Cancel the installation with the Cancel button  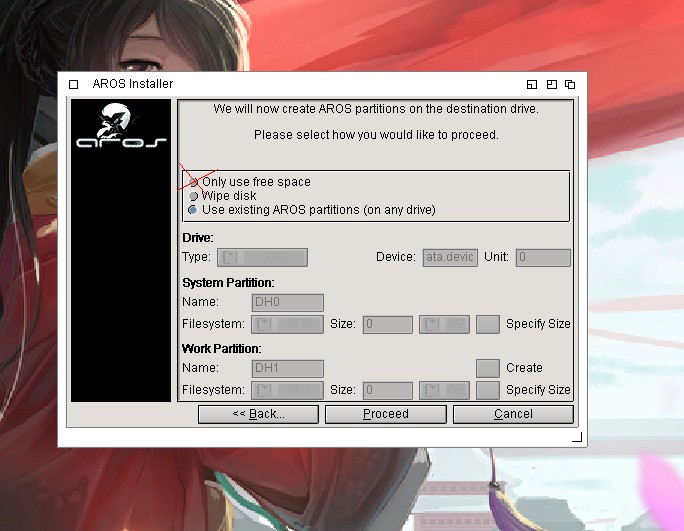click(513, 414)
